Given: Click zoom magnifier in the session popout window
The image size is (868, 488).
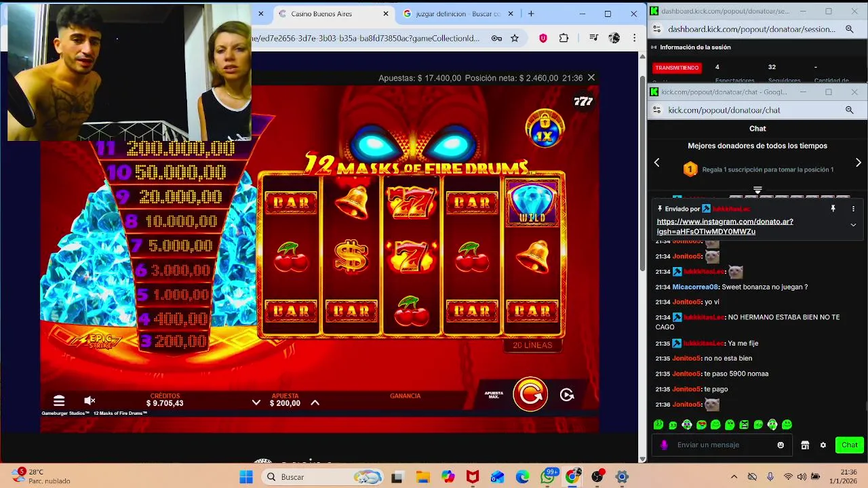Looking at the screenshot, I should [x=849, y=29].
